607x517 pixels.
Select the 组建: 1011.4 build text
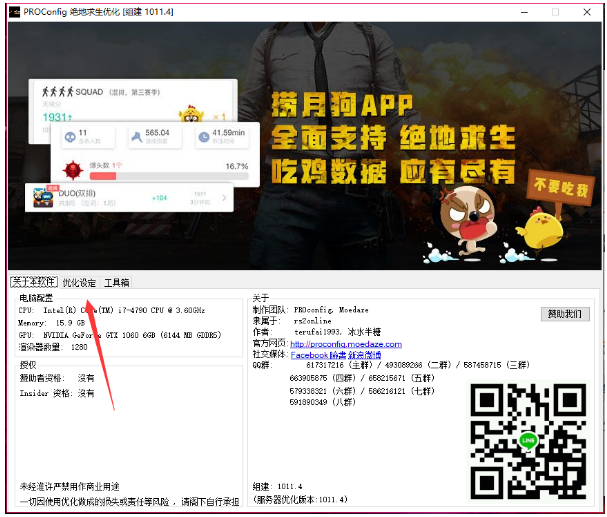click(x=278, y=486)
